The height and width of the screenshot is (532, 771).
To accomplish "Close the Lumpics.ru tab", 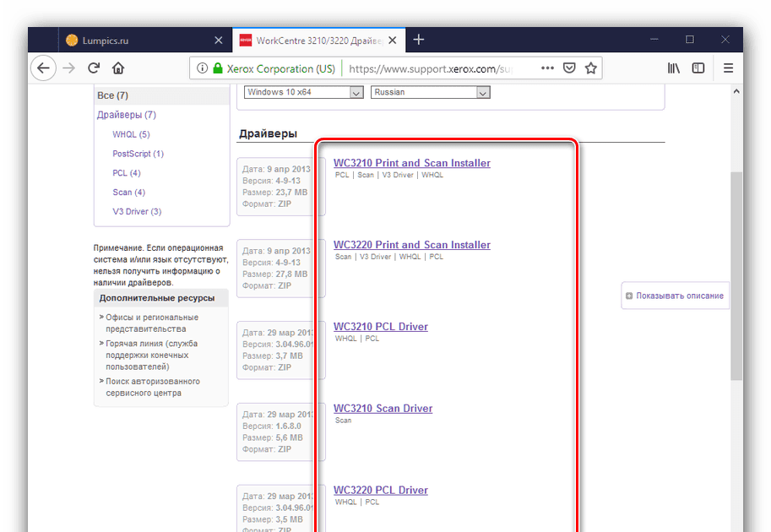I will pyautogui.click(x=219, y=41).
